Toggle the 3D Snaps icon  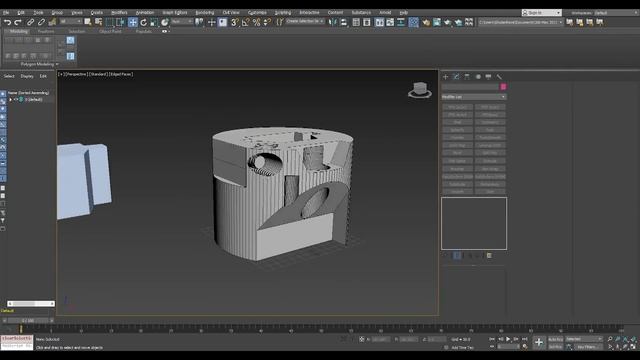[235, 22]
